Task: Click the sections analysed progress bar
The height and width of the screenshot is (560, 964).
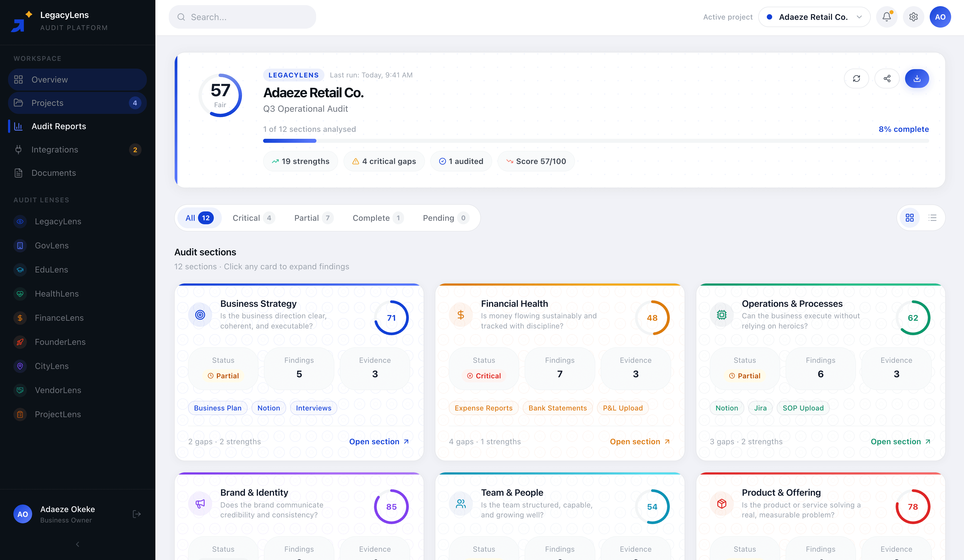Action: click(596, 141)
